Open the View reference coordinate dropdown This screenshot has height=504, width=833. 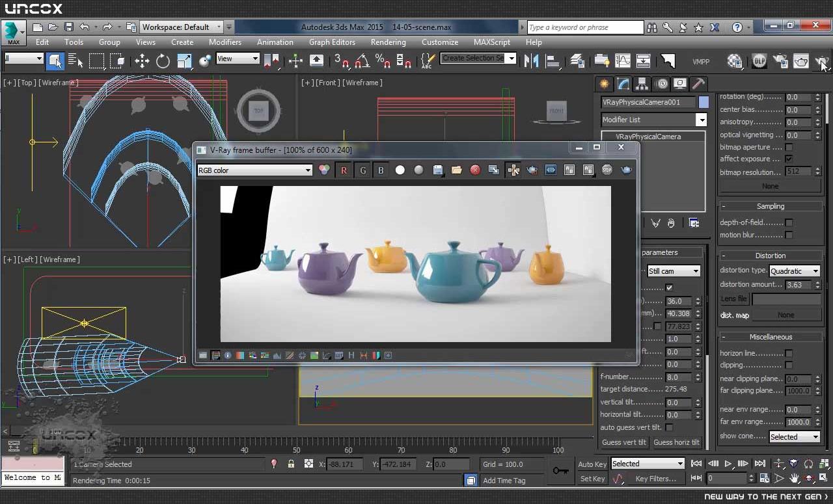coord(238,59)
